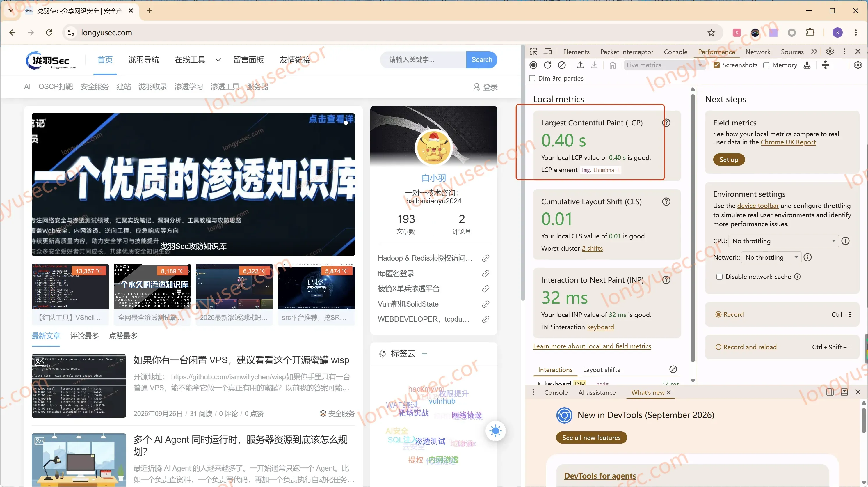The width and height of the screenshot is (868, 487).
Task: Select the Layout shifts tab
Action: click(x=601, y=370)
